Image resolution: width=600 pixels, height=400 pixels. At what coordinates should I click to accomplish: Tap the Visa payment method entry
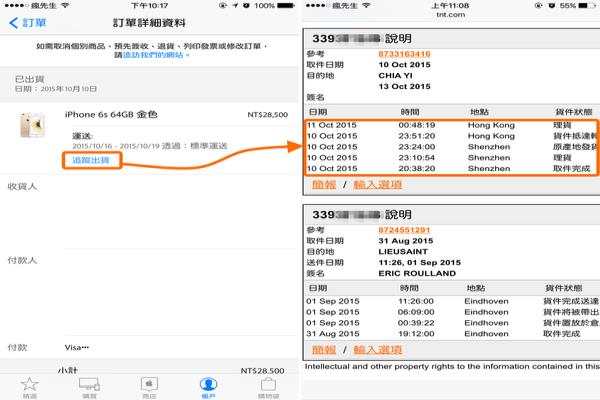[x=77, y=348]
